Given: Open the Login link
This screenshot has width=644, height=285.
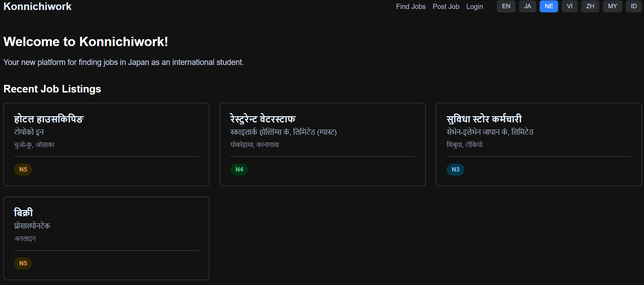Looking at the screenshot, I should coord(474,7).
